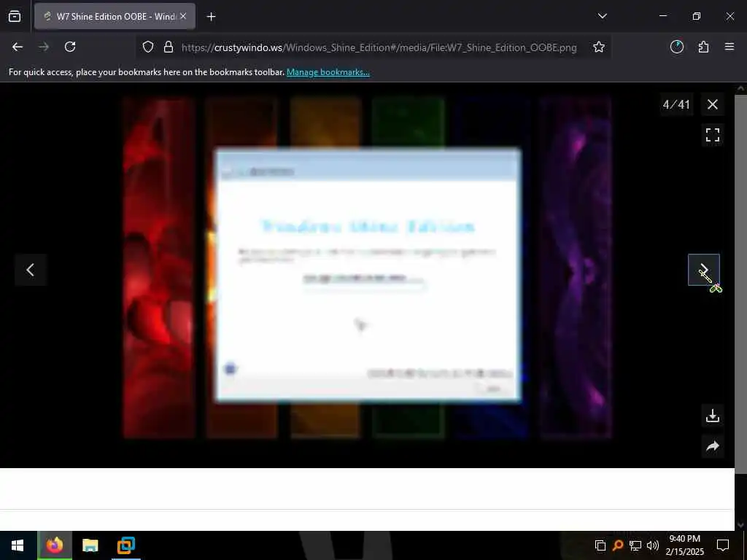Close the media viewer lightbox
This screenshot has height=560, width=747.
tap(712, 104)
